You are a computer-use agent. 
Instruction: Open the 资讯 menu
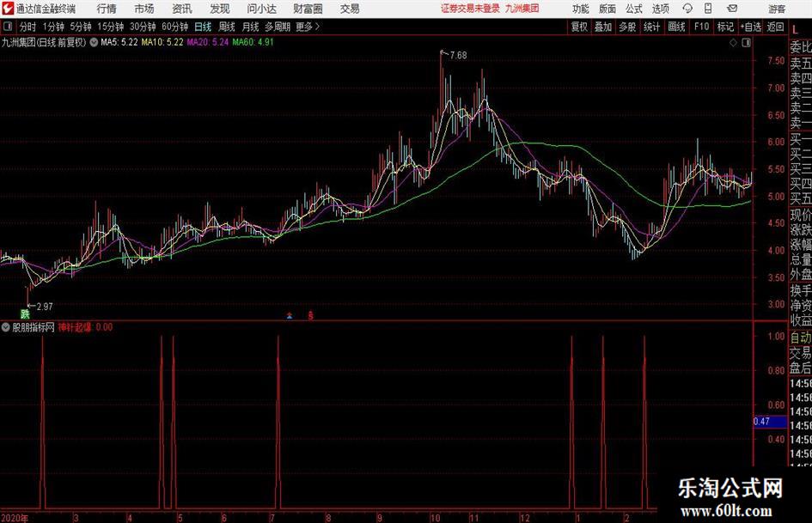[x=182, y=9]
